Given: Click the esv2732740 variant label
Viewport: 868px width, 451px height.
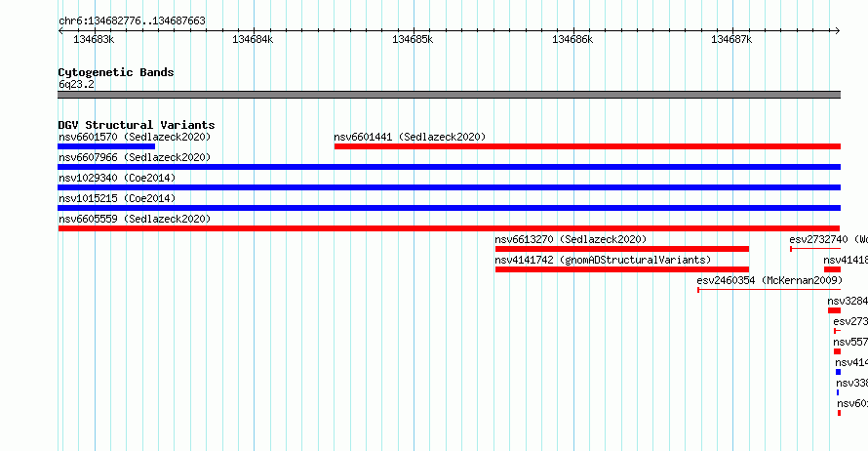Looking at the screenshot, I should [x=828, y=239].
